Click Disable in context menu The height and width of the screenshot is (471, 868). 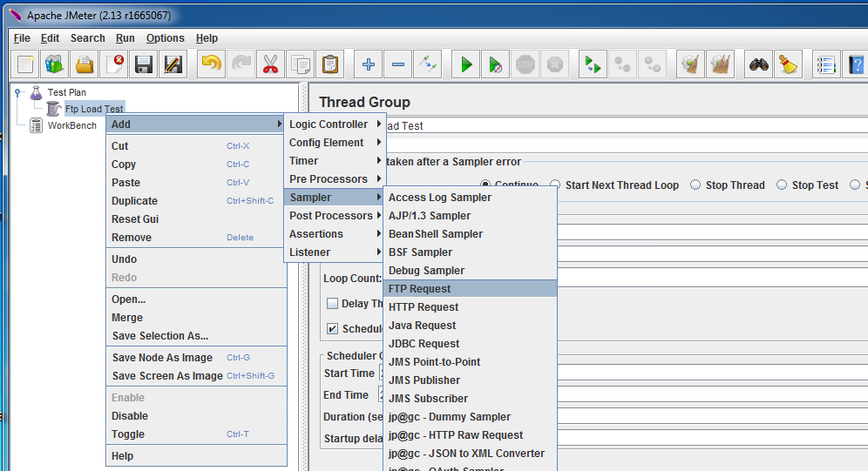[196, 416]
